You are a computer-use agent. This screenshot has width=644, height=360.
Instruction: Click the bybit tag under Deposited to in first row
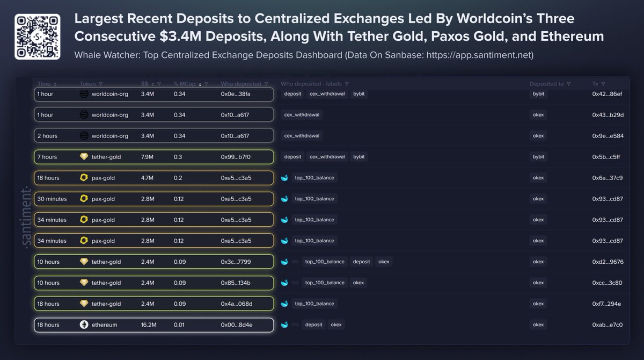point(538,94)
